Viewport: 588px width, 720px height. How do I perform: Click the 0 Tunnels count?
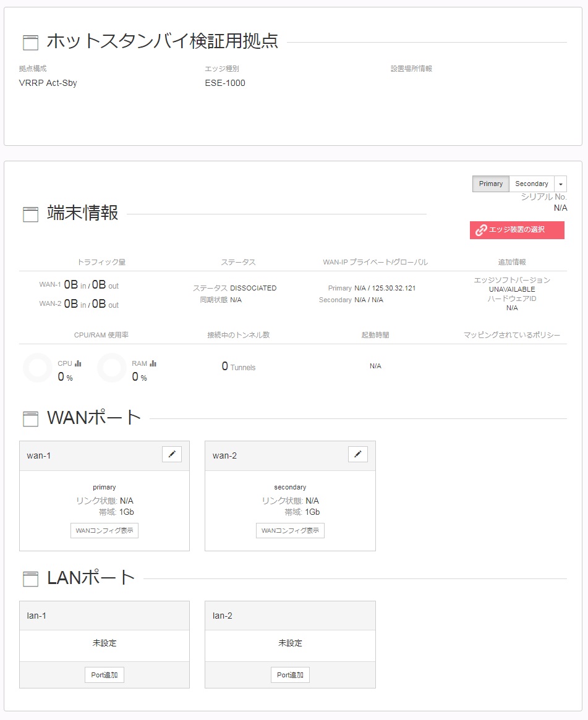pos(239,366)
